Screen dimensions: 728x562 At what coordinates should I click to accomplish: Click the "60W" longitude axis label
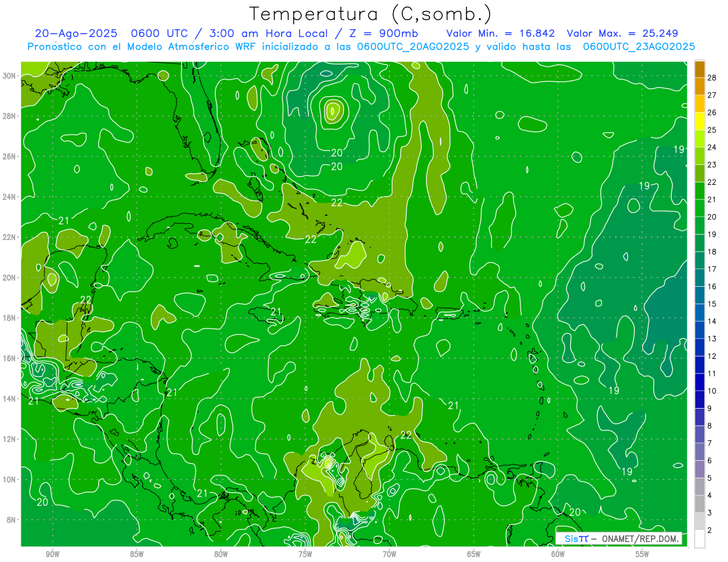point(558,554)
